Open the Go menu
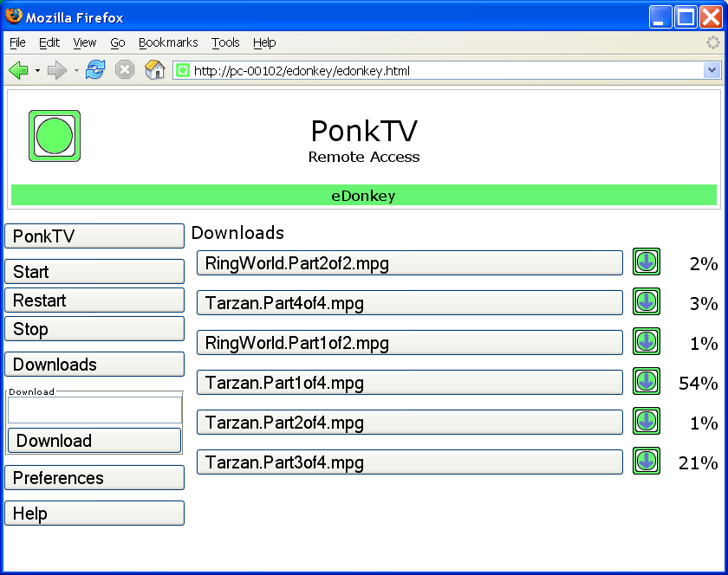Screen dimensions: 728x575 [x=118, y=42]
